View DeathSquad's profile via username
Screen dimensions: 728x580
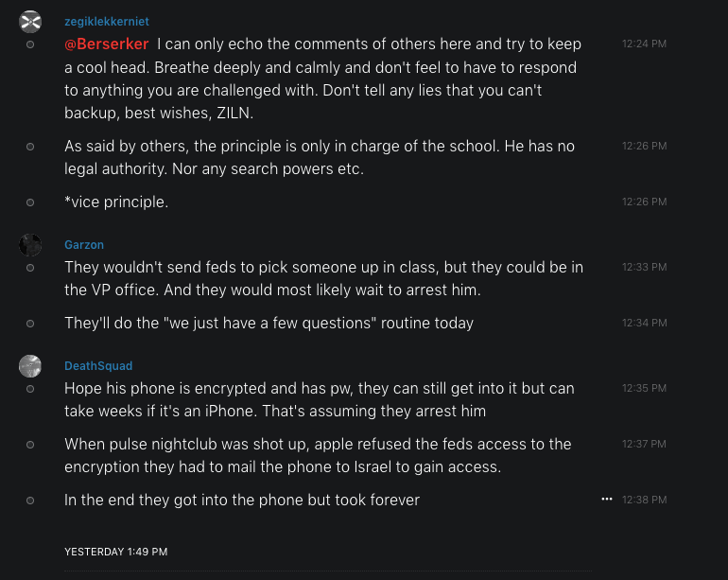(x=98, y=366)
